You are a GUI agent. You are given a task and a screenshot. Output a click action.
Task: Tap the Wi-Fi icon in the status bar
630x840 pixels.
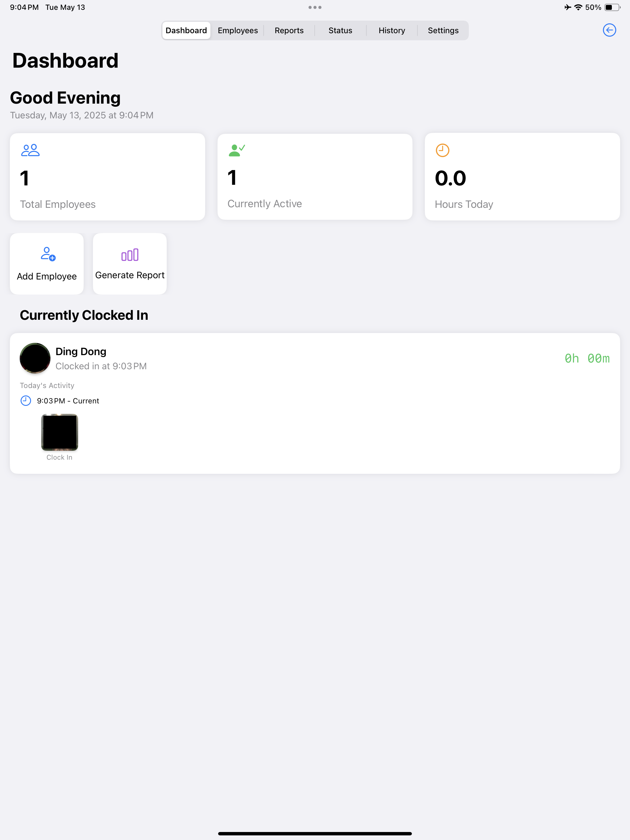[x=578, y=7]
